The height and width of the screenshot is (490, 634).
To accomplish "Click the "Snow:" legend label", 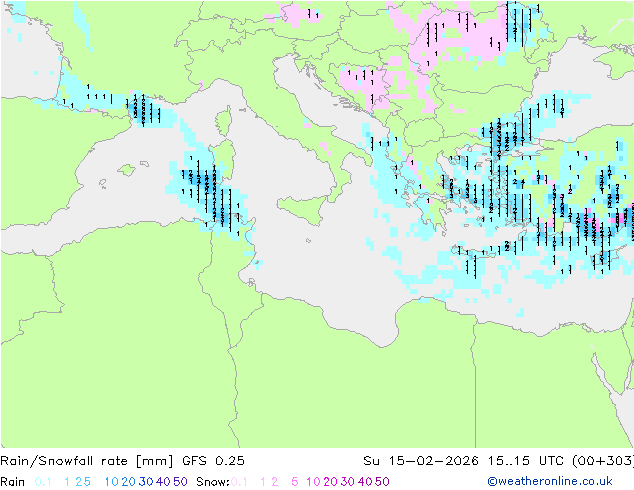I will coord(213,482).
